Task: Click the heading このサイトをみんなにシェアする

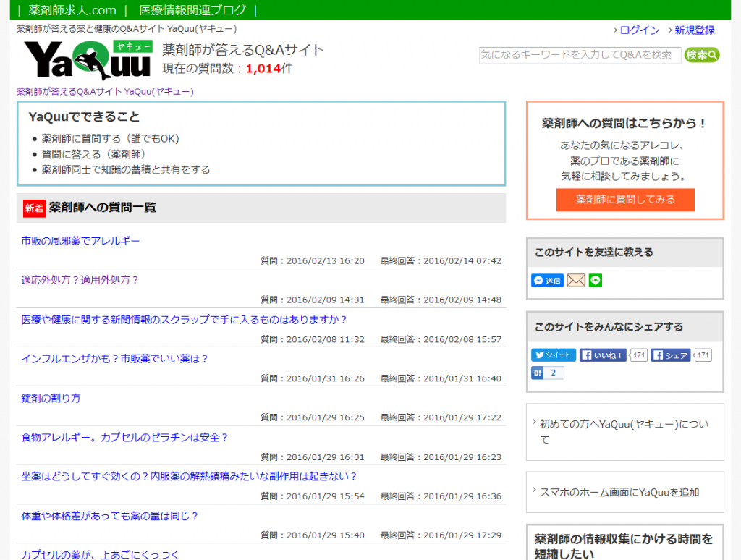Action: (x=609, y=327)
